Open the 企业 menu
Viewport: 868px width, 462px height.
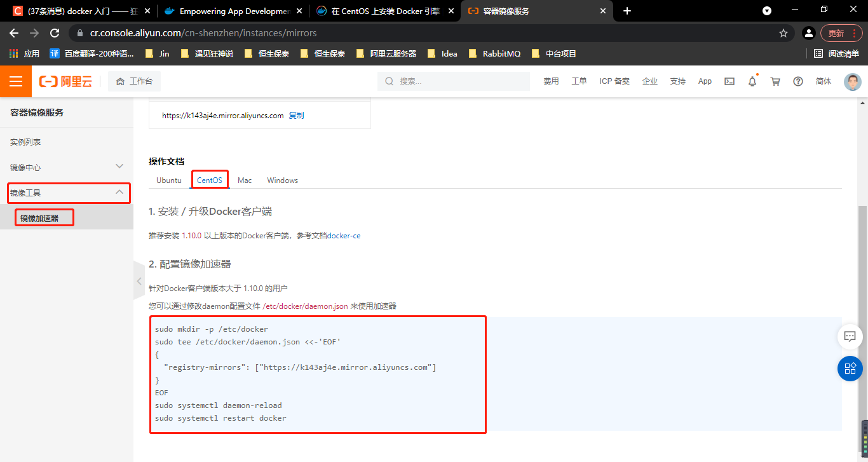point(650,81)
